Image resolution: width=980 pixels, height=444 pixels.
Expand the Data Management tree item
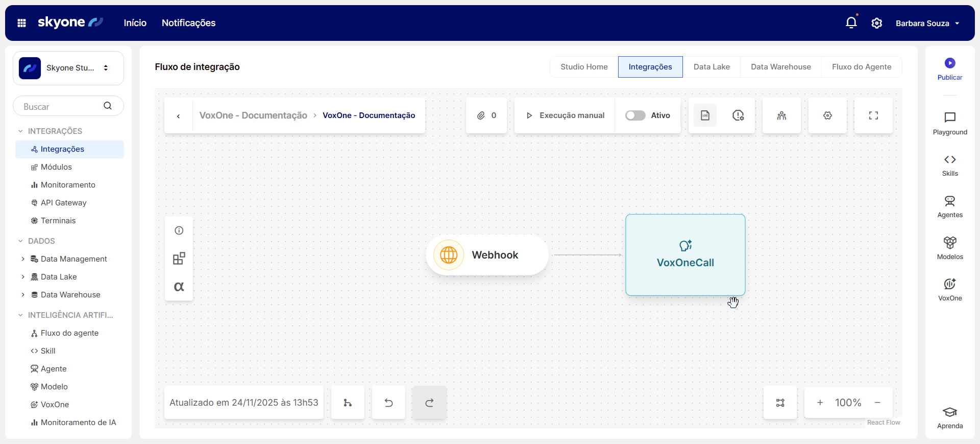(23, 259)
